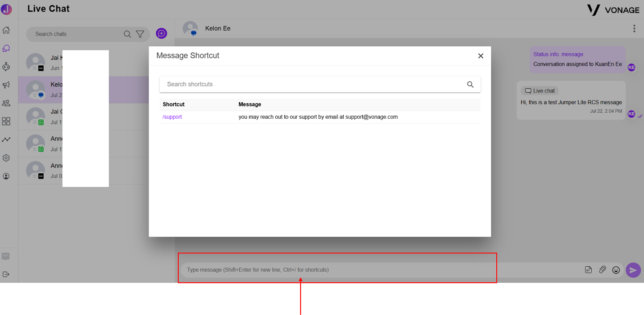Open the home icon in sidebar
The width and height of the screenshot is (644, 315).
coord(6,30)
